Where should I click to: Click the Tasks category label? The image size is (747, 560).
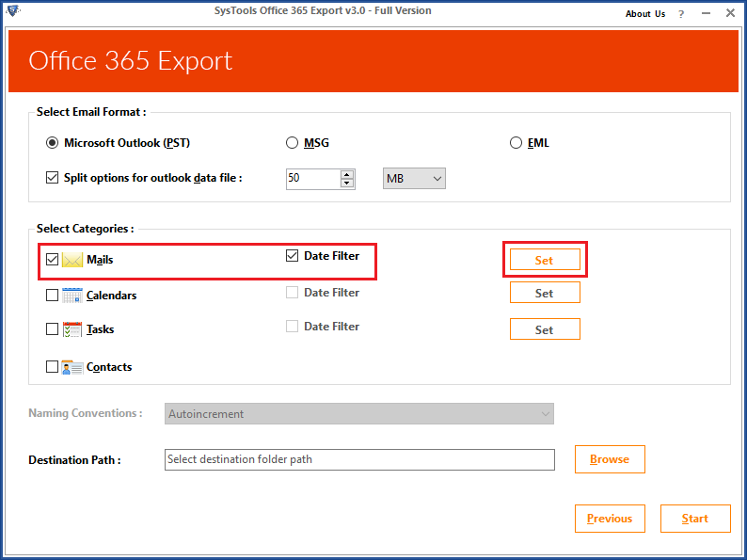(x=100, y=329)
